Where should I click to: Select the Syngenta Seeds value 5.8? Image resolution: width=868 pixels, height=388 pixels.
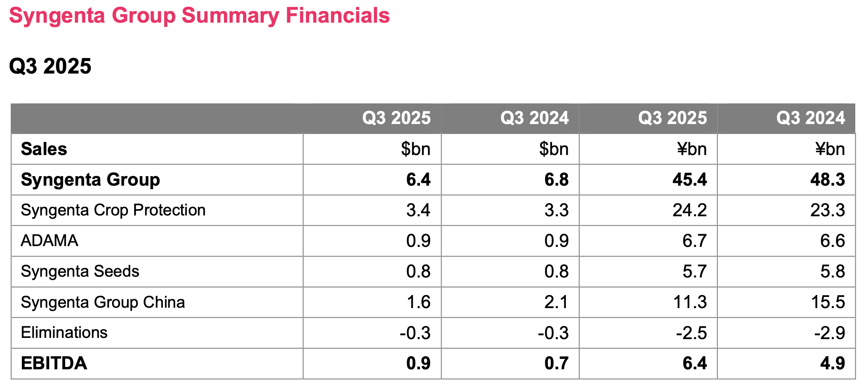(x=832, y=272)
